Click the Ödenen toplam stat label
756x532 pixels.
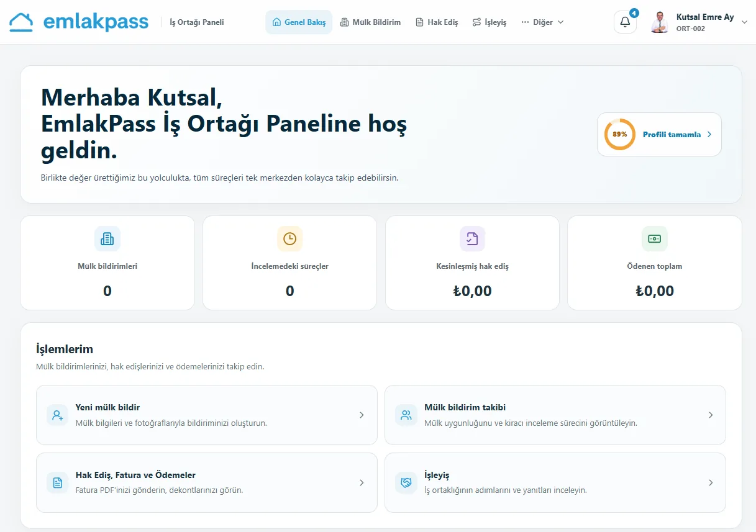[655, 266]
